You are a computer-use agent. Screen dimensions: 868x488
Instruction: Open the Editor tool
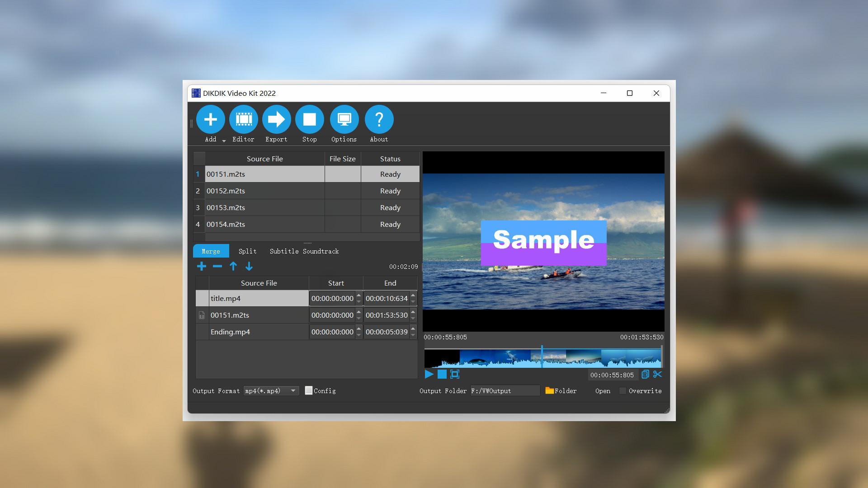pos(243,120)
